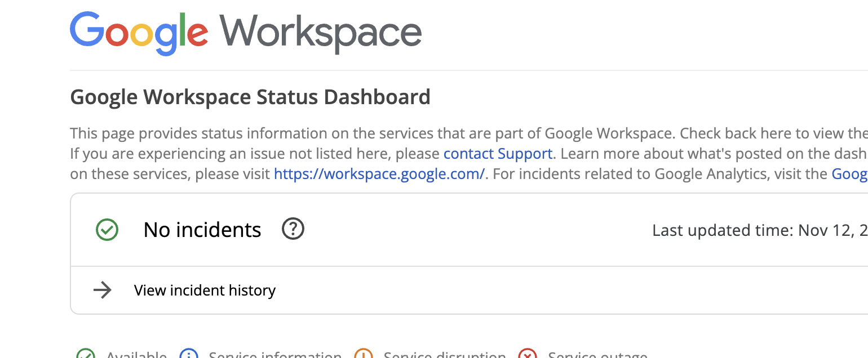
Task: Click View incident history
Action: tap(204, 290)
